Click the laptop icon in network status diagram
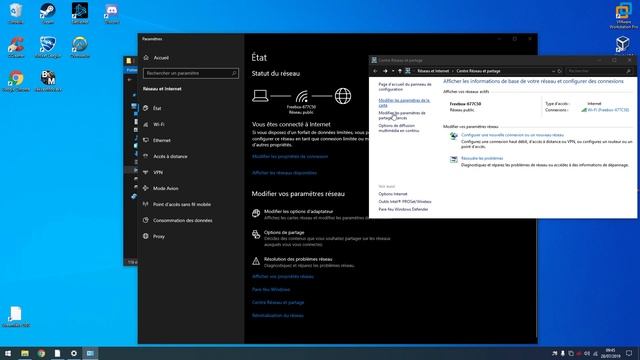Image resolution: width=640 pixels, height=360 pixels. (260, 96)
